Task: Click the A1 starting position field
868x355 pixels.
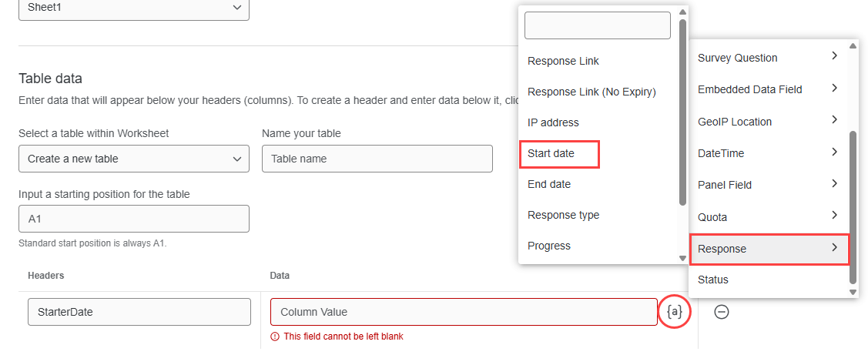Action: 134,219
